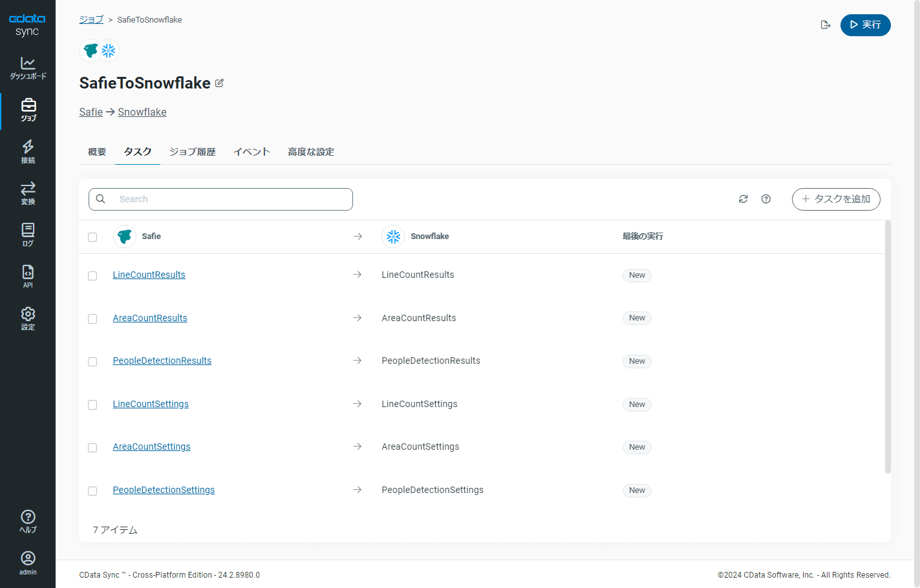Click the Safie source icon under breadcrumb
This screenshot has width=920, height=588.
[91, 50]
